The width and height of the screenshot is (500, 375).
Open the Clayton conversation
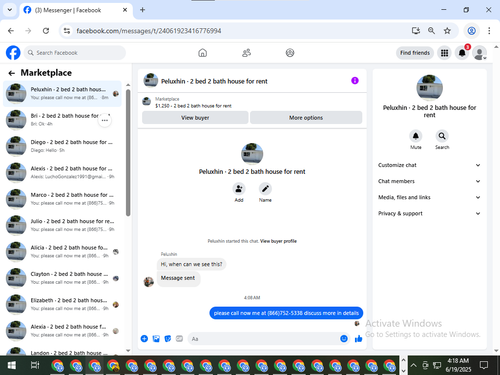click(x=62, y=278)
